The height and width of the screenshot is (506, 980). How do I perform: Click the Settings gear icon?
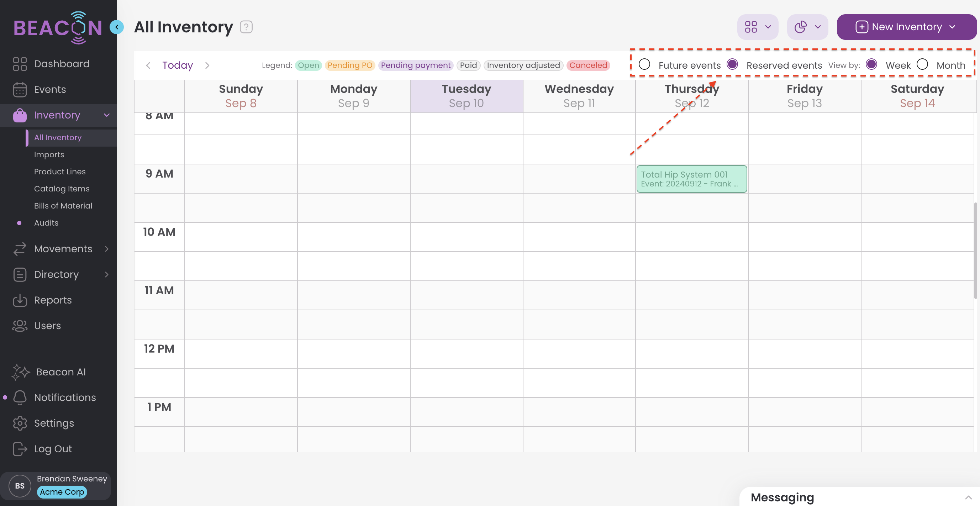20,423
